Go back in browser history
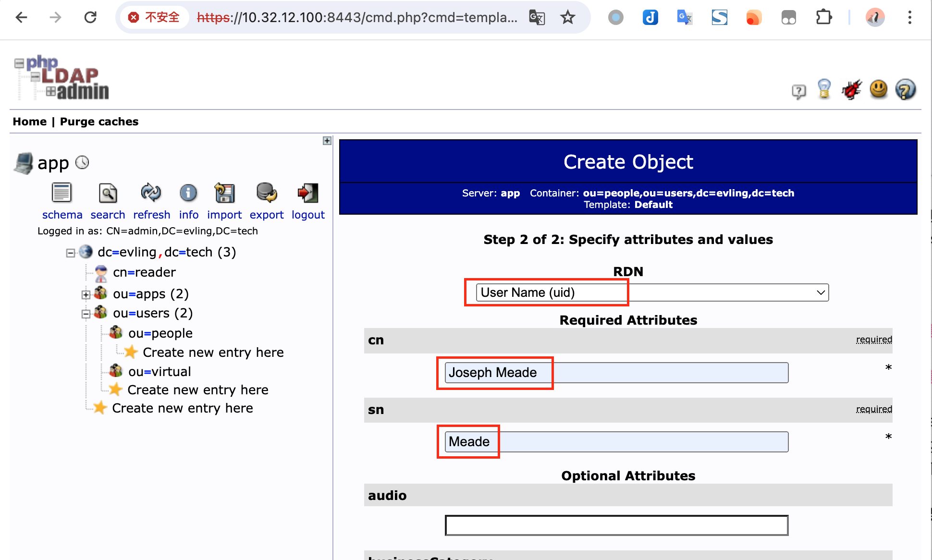The width and height of the screenshot is (932, 560). coord(21,18)
